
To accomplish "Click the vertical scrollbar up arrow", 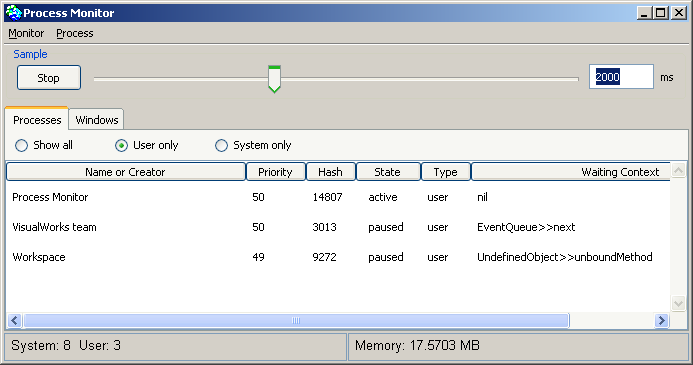I will (x=678, y=170).
